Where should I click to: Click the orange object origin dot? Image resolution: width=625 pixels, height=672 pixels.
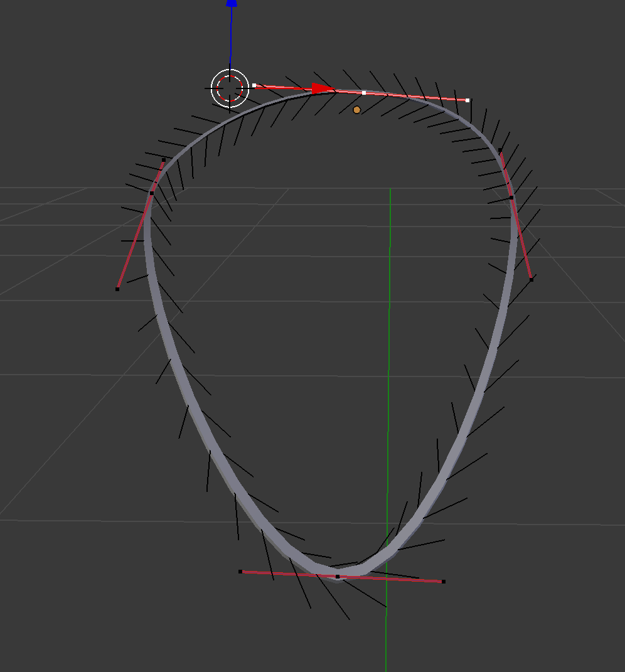(356, 110)
